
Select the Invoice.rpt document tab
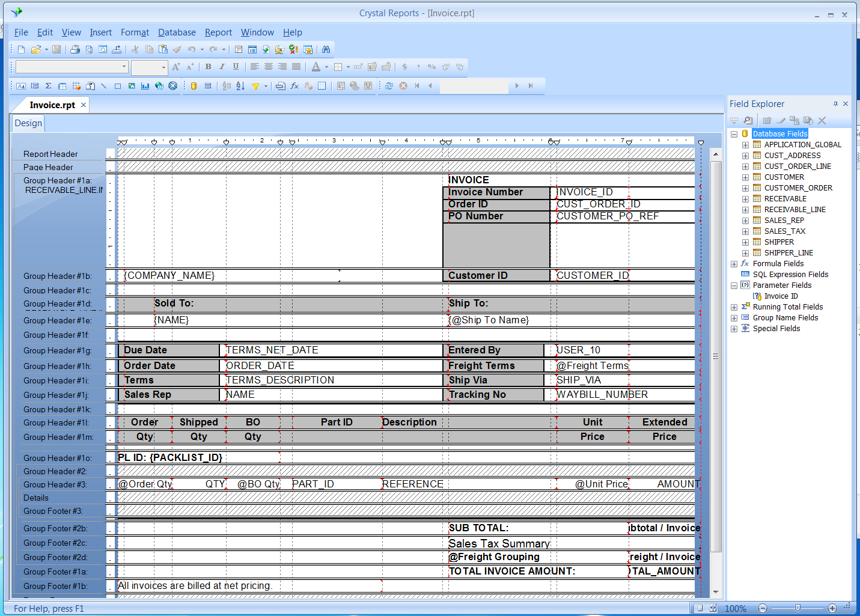(52, 105)
